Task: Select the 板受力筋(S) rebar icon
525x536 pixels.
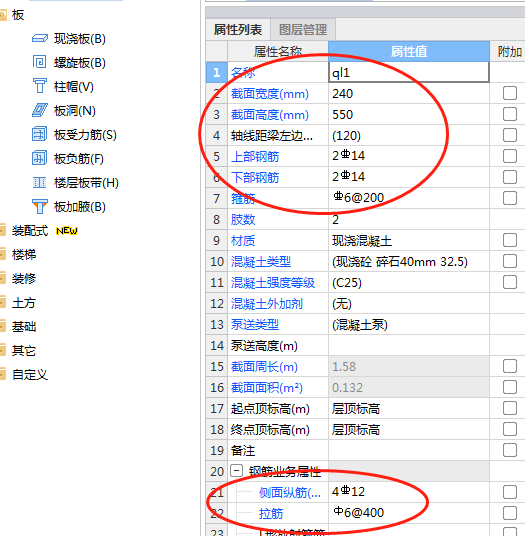Action: click(x=40, y=134)
